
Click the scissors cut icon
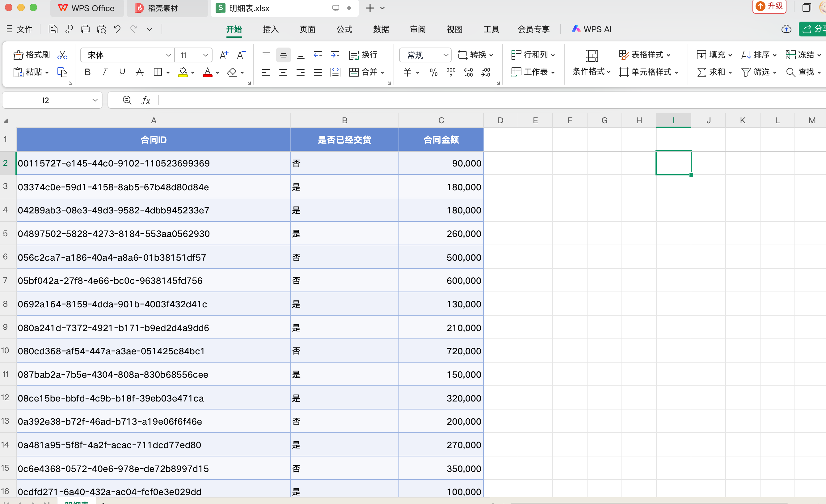tap(62, 55)
